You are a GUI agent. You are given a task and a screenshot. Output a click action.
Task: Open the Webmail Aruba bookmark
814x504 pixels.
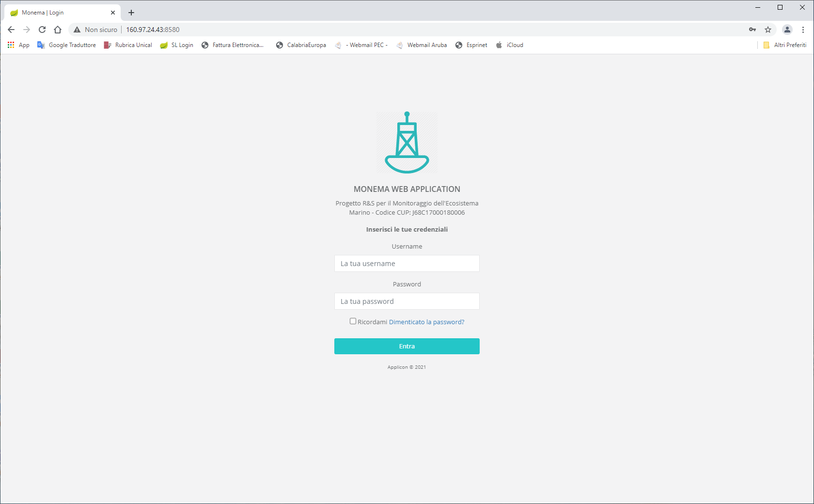click(x=422, y=45)
